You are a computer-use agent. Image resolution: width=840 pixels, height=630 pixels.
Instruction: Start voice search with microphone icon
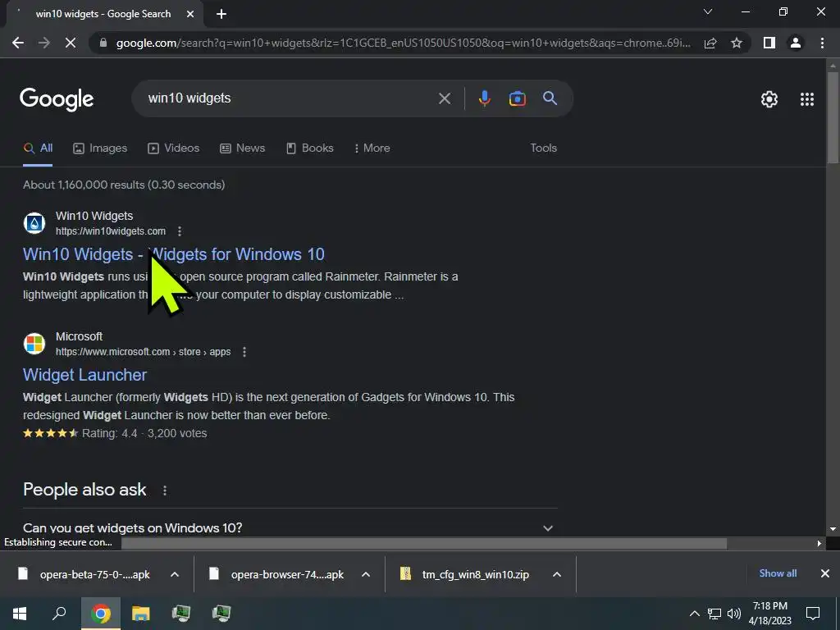484,98
